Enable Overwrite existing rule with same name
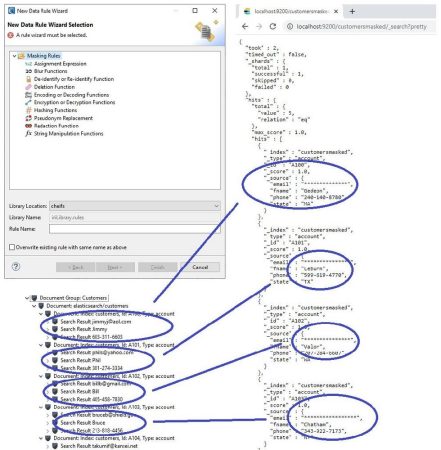 [12, 247]
